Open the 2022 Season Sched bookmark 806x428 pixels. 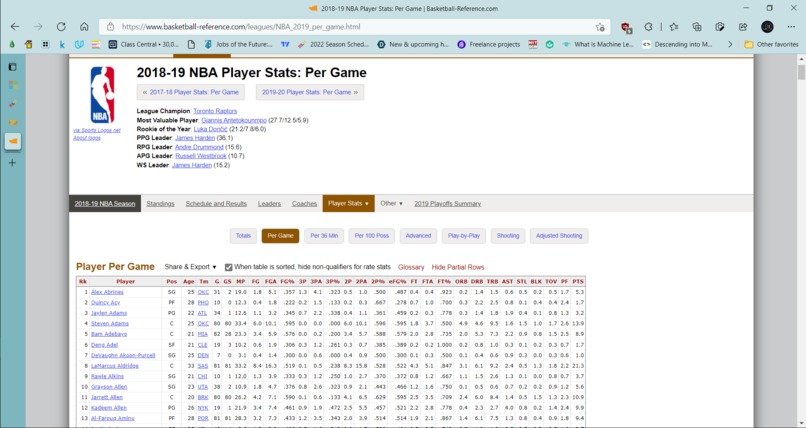pos(333,45)
